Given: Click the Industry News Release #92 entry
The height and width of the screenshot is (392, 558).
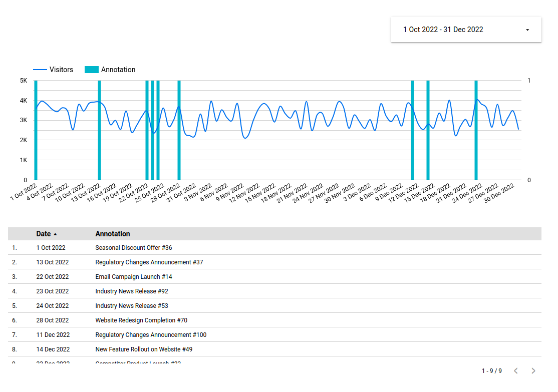Looking at the screenshot, I should [x=132, y=291].
